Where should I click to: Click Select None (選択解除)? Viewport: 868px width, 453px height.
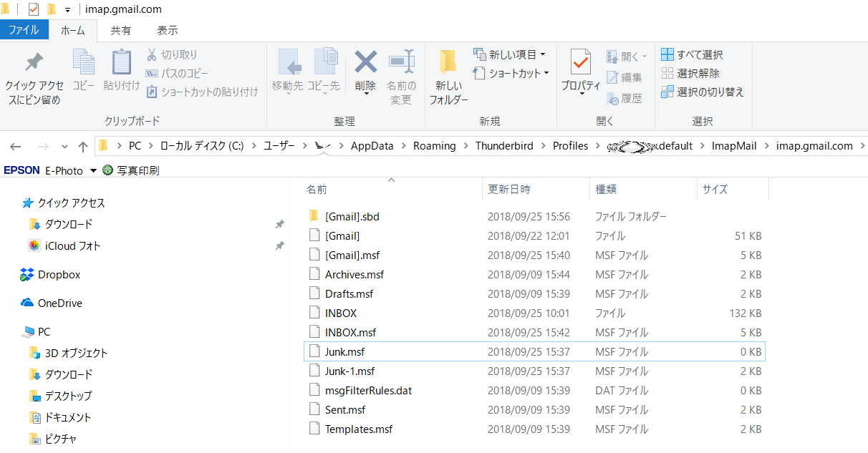[x=690, y=73]
